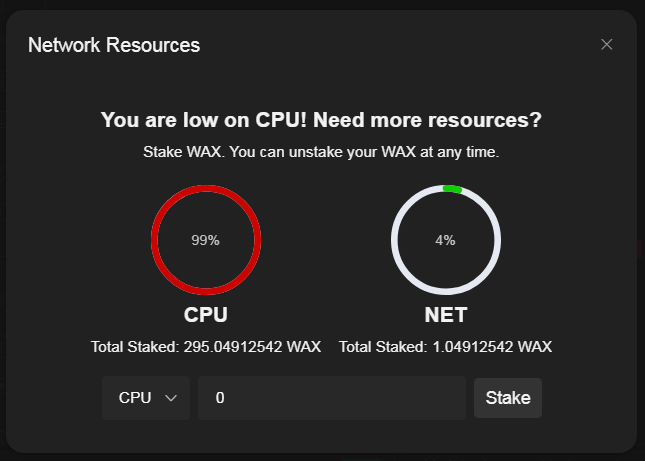
Task: Click NET Total Staked 1.04912542 WAX text
Action: click(445, 347)
